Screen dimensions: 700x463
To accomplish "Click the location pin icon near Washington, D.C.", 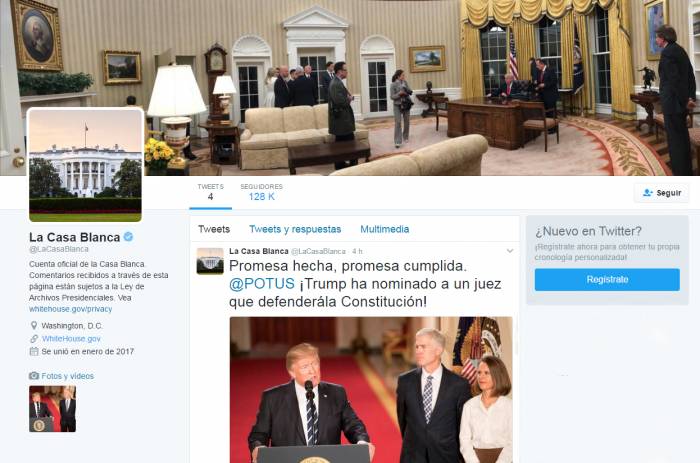I will [x=33, y=325].
